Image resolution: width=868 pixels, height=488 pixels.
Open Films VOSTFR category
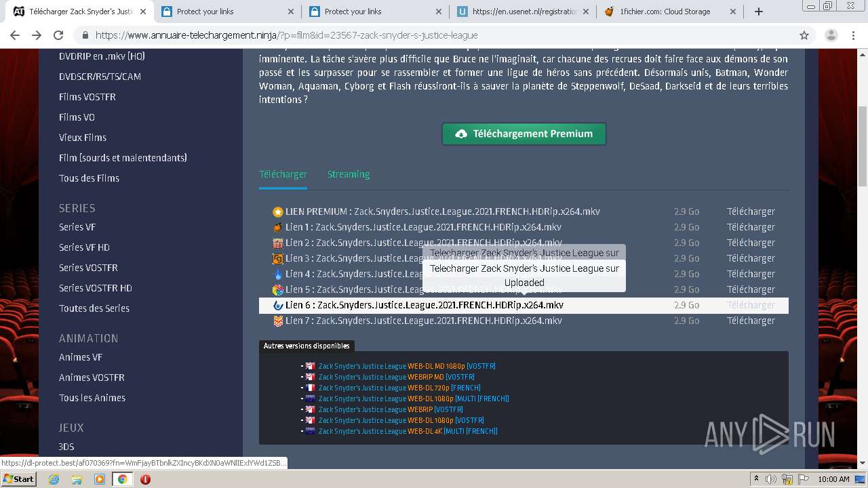point(87,97)
